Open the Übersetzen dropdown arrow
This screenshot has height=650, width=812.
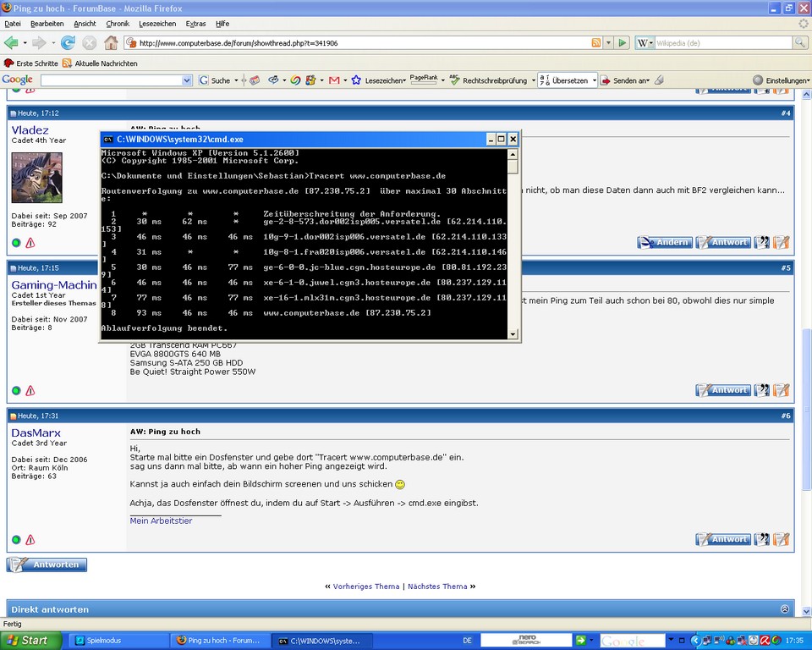click(594, 80)
